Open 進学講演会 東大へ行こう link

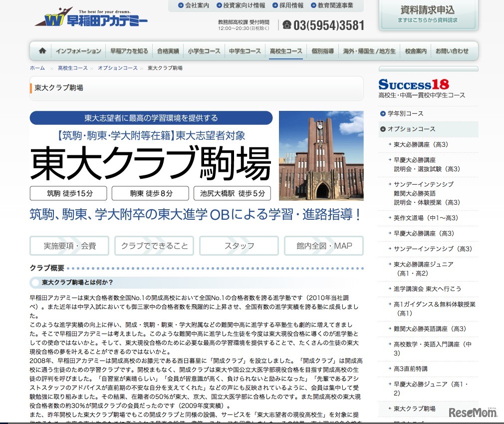[x=428, y=289]
